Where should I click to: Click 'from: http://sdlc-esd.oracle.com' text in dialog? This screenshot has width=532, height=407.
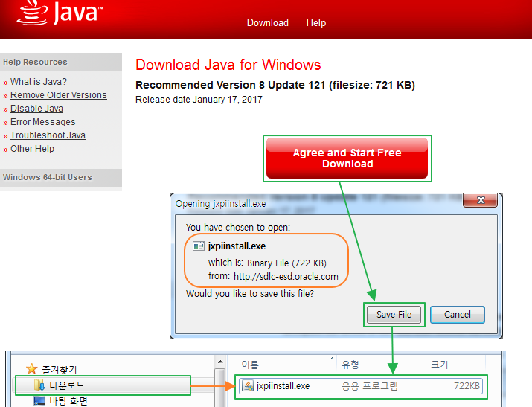(x=273, y=277)
